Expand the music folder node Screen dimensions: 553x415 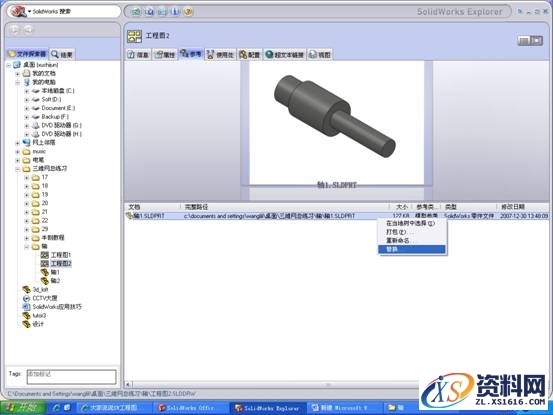17,152
